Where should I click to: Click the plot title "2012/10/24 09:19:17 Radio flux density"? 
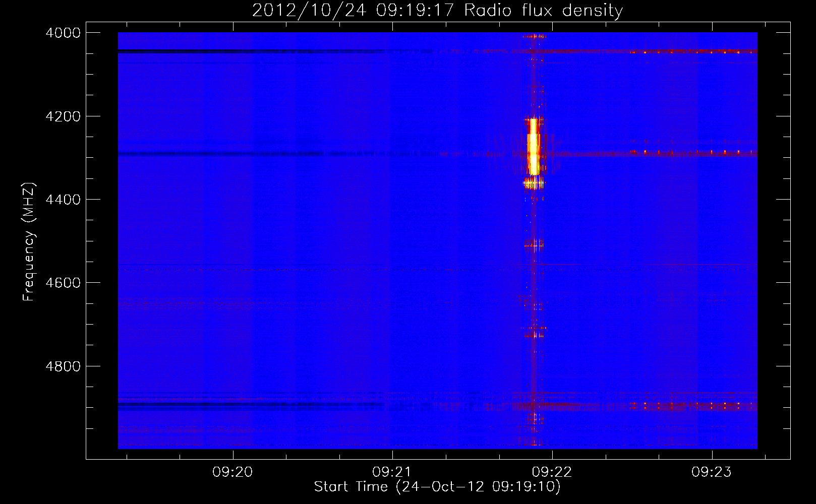[x=437, y=10]
